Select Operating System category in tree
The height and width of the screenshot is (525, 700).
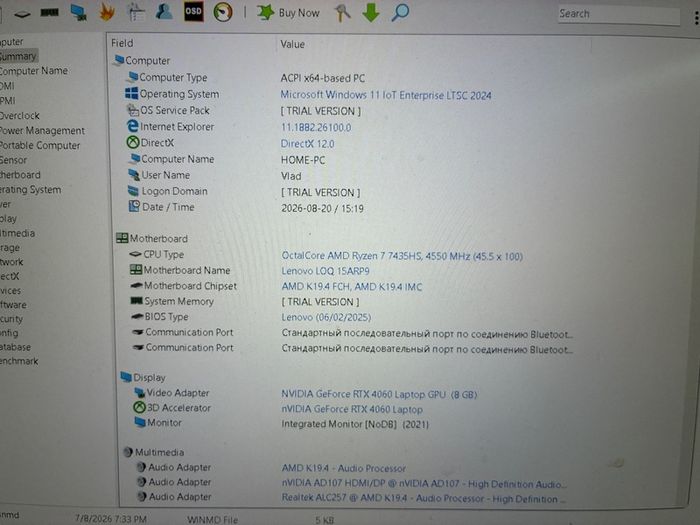(x=30, y=189)
